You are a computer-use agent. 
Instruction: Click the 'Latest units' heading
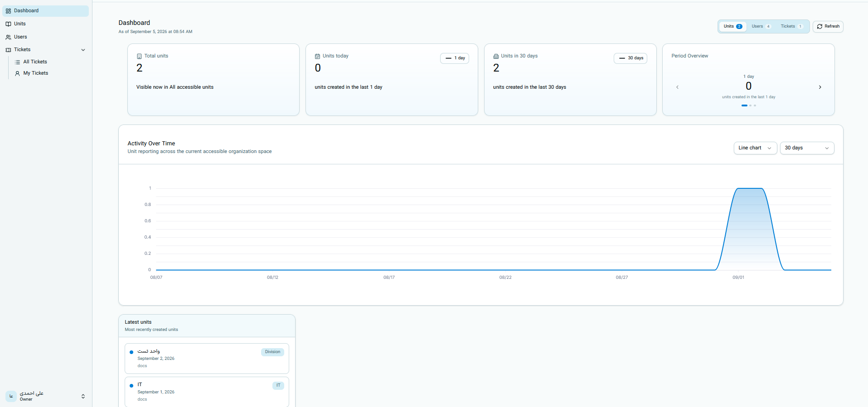tap(138, 322)
